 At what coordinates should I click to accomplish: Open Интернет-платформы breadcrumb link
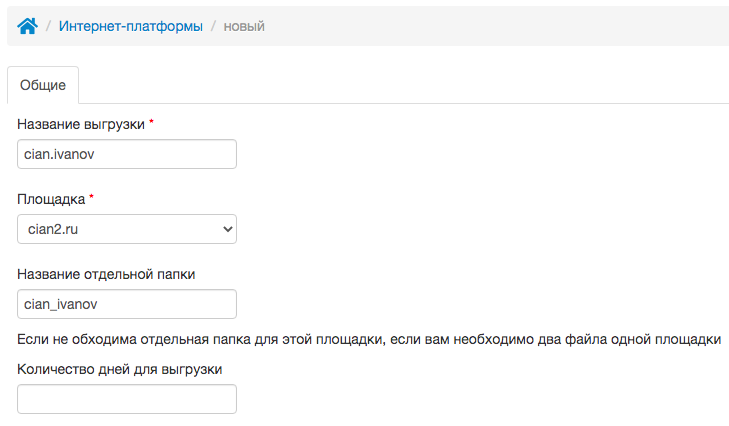click(131, 26)
